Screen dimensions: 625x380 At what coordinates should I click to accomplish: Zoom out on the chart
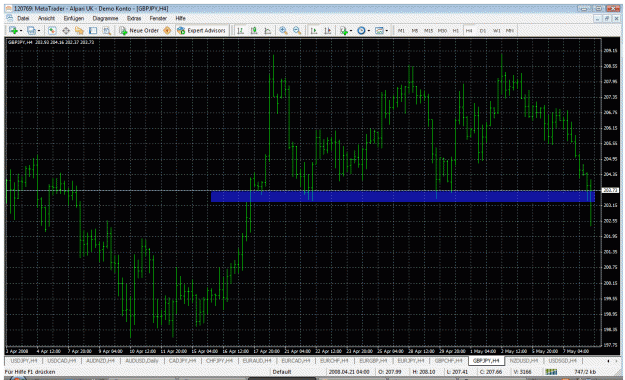tap(297, 30)
